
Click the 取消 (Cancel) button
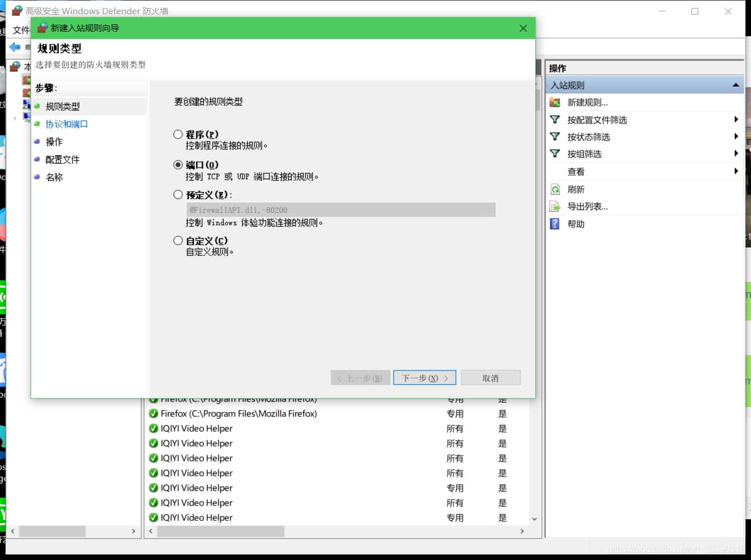click(490, 377)
